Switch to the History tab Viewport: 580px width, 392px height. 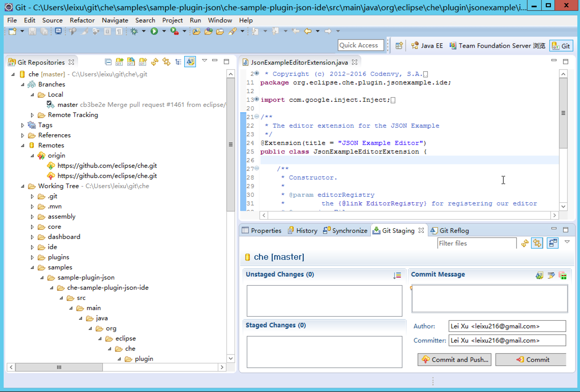coord(302,230)
